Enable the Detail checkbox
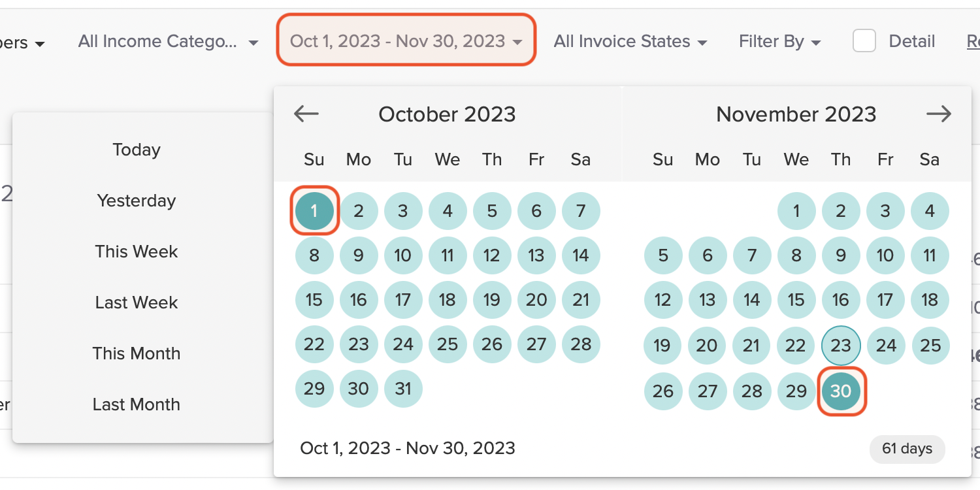 pos(864,41)
